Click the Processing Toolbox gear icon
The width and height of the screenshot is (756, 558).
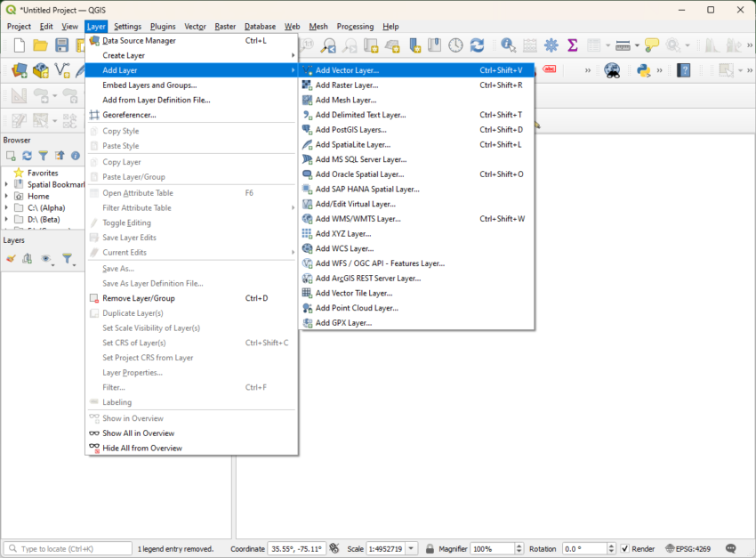[550, 44]
